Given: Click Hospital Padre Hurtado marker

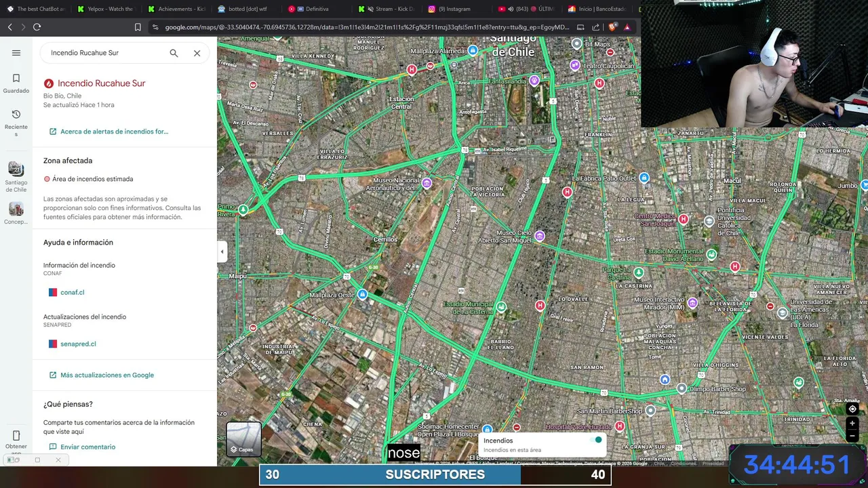Looking at the screenshot, I should pyautogui.click(x=620, y=427).
